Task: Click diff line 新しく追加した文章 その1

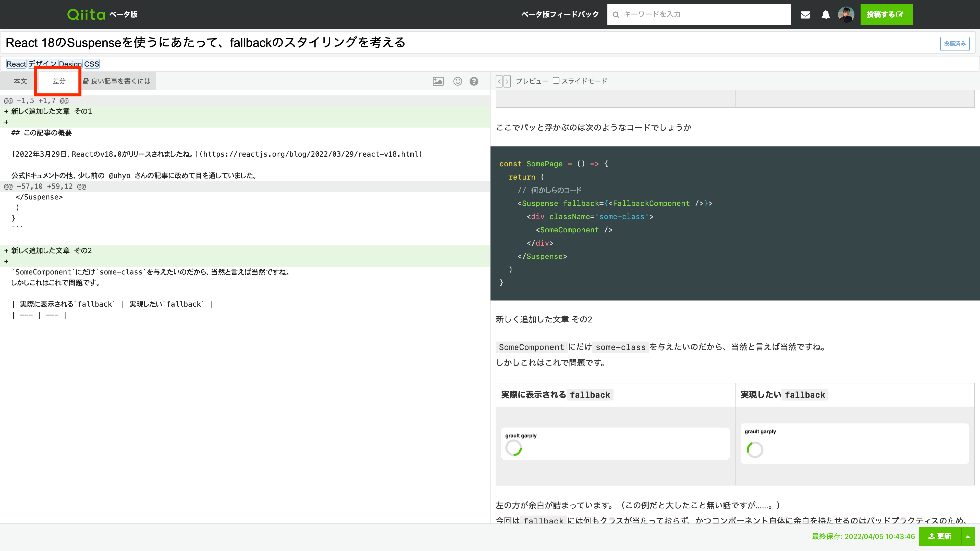Action: [245, 111]
